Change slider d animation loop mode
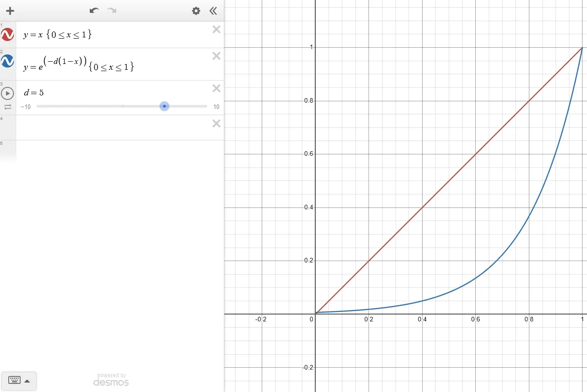 [8, 107]
